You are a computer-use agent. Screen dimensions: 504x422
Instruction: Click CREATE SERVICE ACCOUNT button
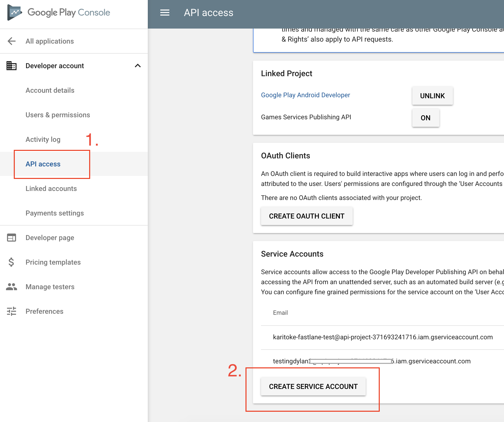pyautogui.click(x=313, y=386)
